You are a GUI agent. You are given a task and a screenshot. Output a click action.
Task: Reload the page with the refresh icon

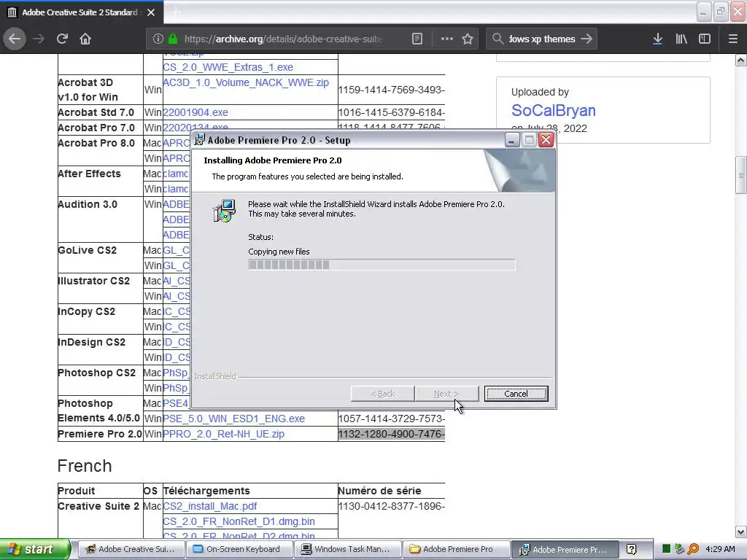point(62,39)
